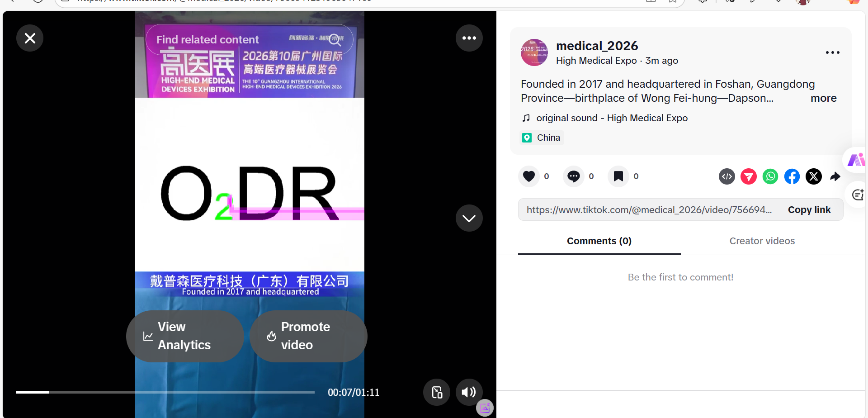This screenshot has width=868, height=418.
Task: Open the three-dot menu on video player
Action: point(469,38)
